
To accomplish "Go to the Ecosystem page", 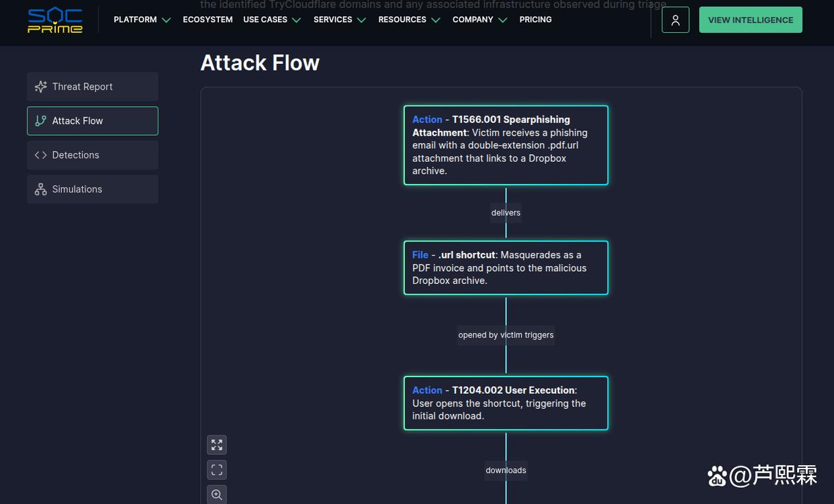I will (207, 20).
